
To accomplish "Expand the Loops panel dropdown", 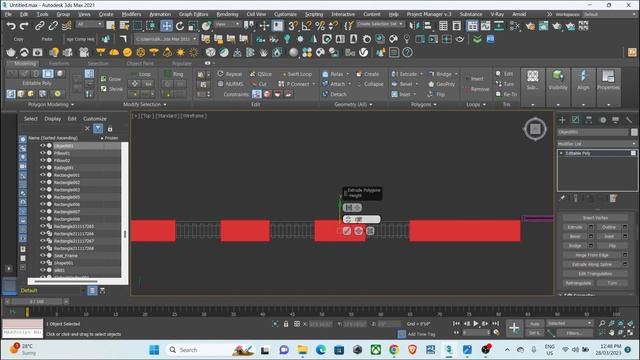I will coord(484,105).
